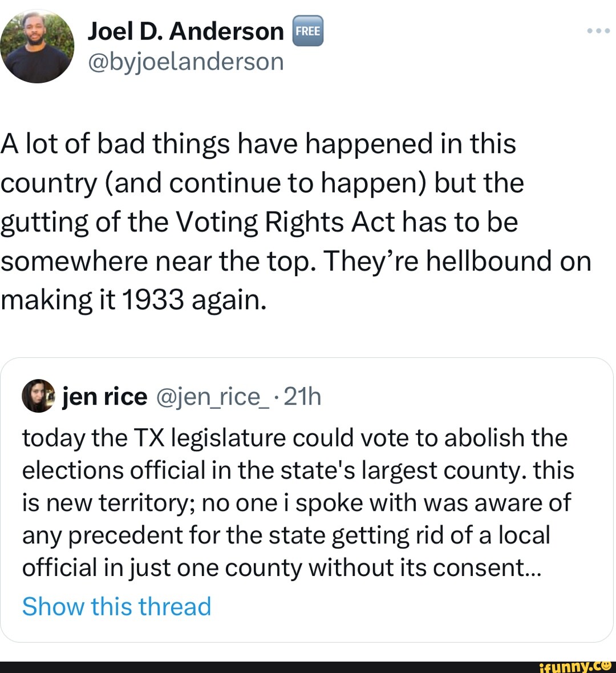This screenshot has height=673, width=616.
Task: Open the quoted tweet body text
Action: [x=297, y=502]
